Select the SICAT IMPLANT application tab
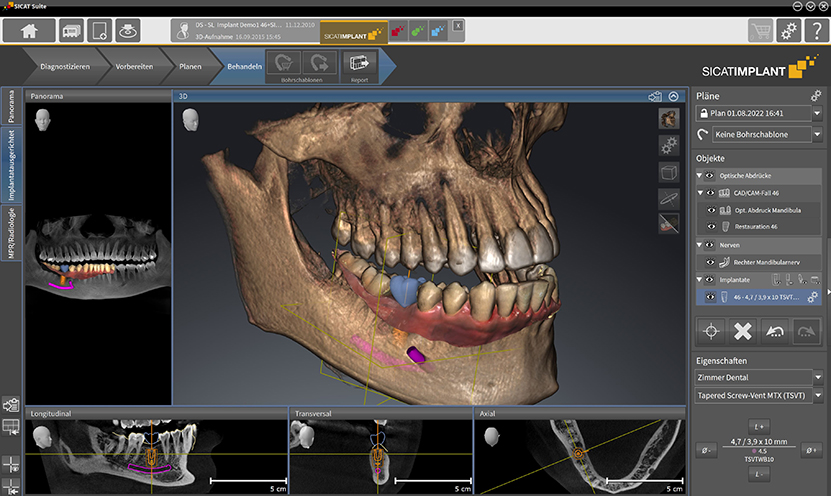 [x=353, y=33]
